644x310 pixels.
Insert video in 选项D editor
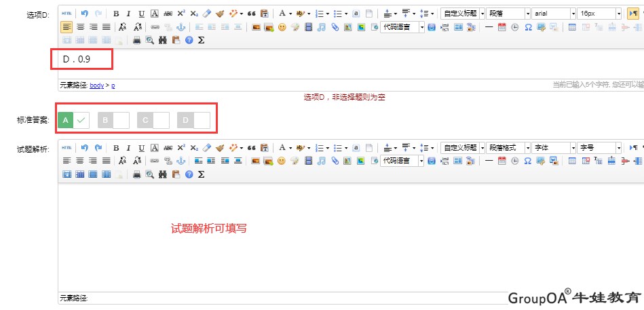[x=309, y=28]
